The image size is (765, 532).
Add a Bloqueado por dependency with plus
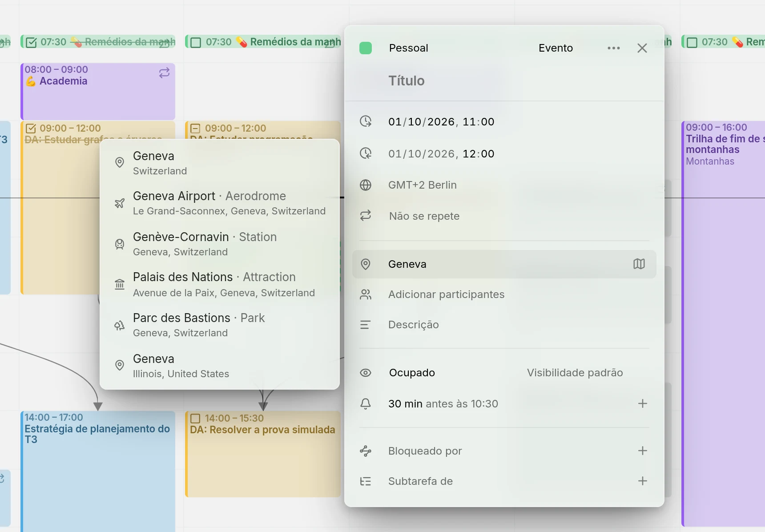click(643, 451)
